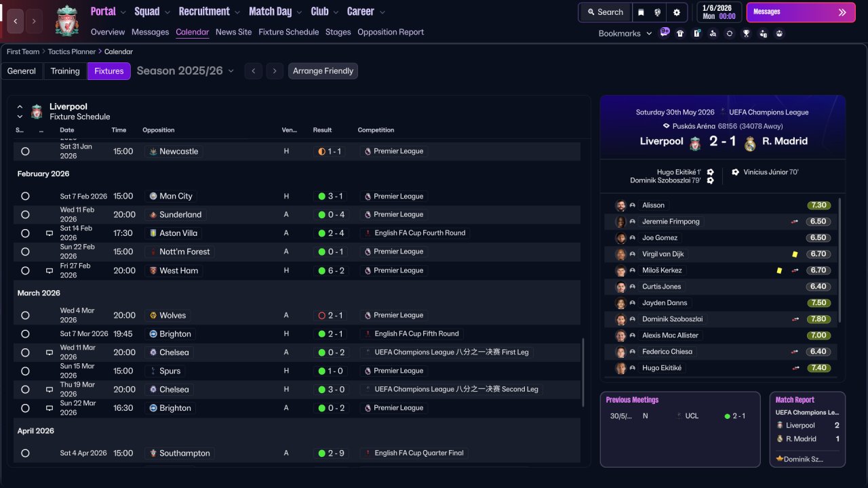
Task: Open Dominik Szoboszlai's player name in lineup
Action: point(673,319)
